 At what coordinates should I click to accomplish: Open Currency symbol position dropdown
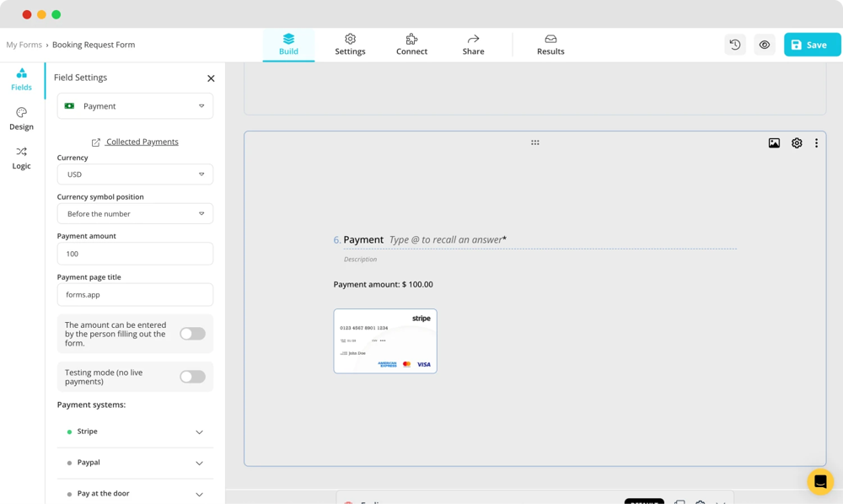click(135, 214)
